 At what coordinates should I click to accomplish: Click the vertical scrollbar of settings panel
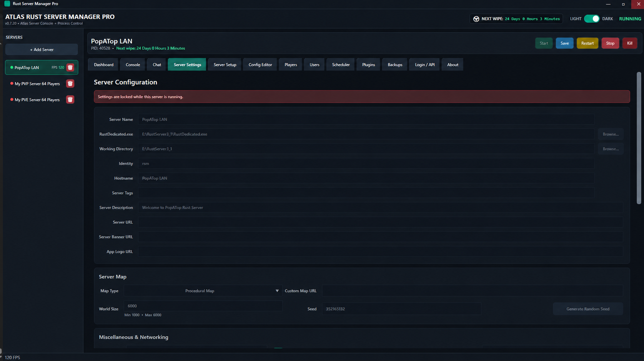639,138
